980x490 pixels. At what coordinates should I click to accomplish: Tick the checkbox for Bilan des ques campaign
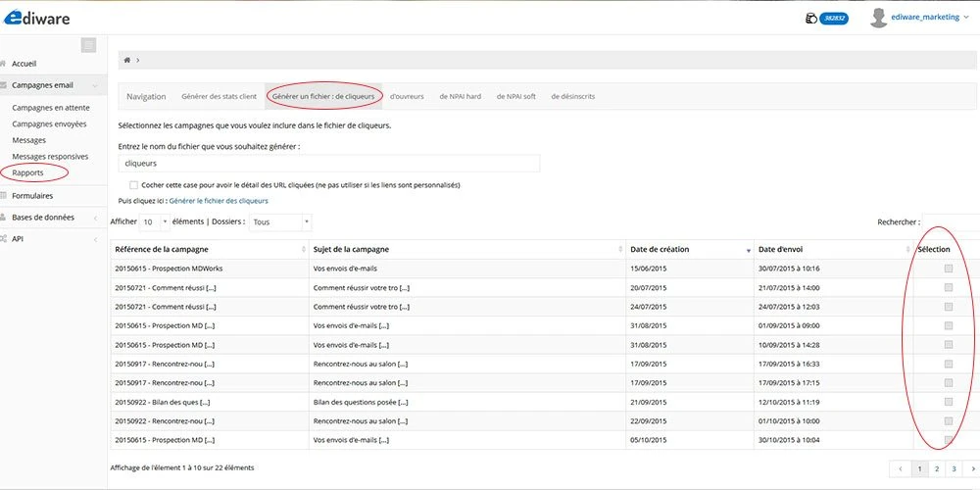tap(948, 402)
